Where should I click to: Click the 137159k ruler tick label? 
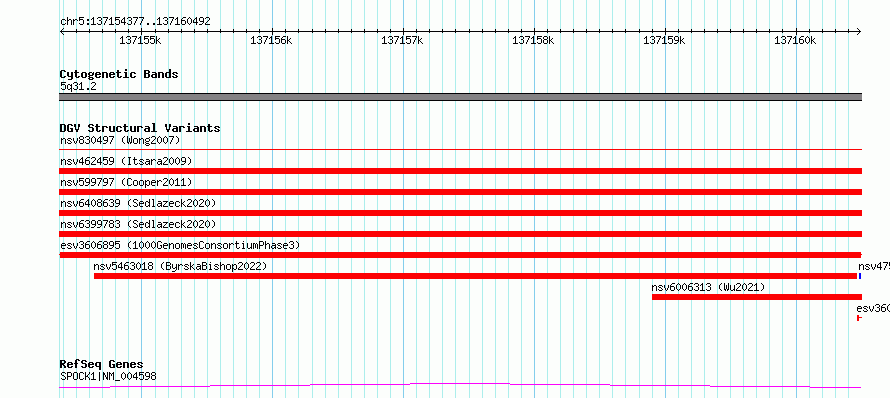(664, 40)
